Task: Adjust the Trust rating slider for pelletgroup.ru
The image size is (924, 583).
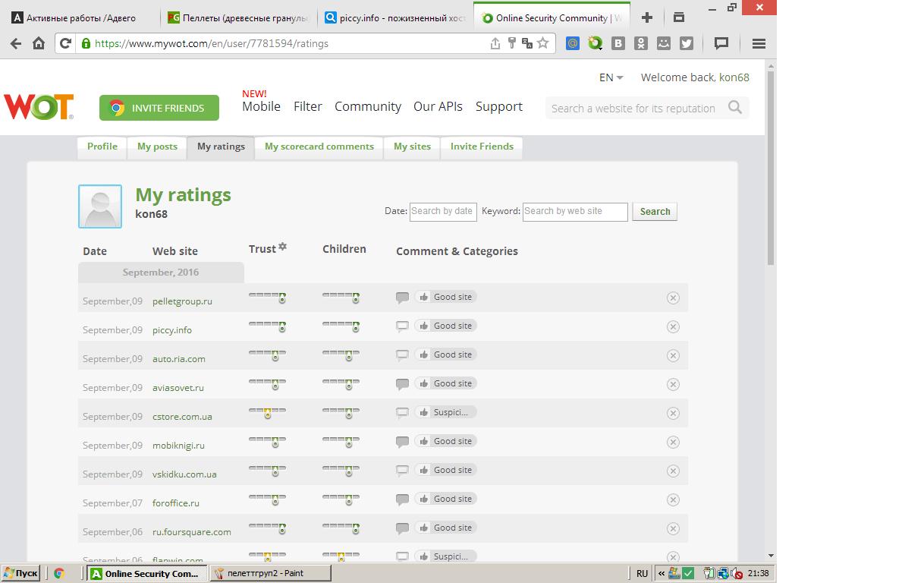Action: tap(267, 298)
